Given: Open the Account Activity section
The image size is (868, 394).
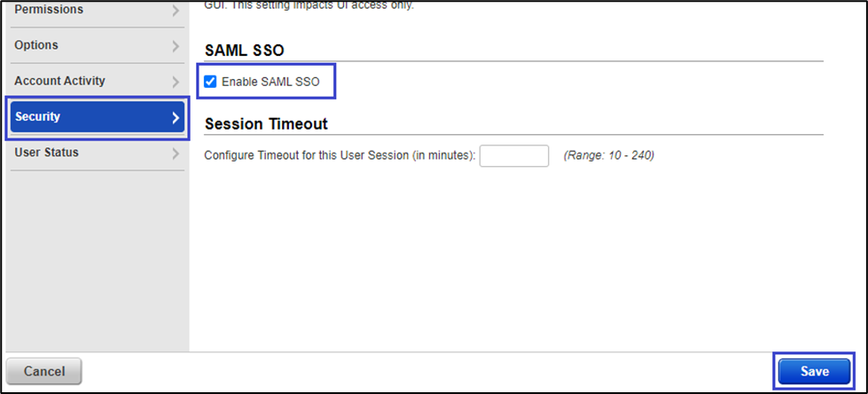Looking at the screenshot, I should [59, 81].
